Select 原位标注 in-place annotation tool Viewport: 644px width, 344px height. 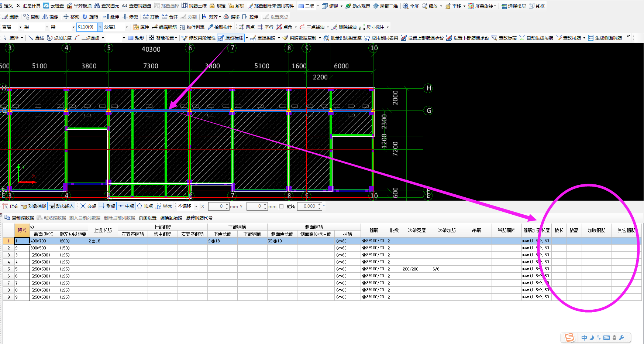click(x=231, y=38)
